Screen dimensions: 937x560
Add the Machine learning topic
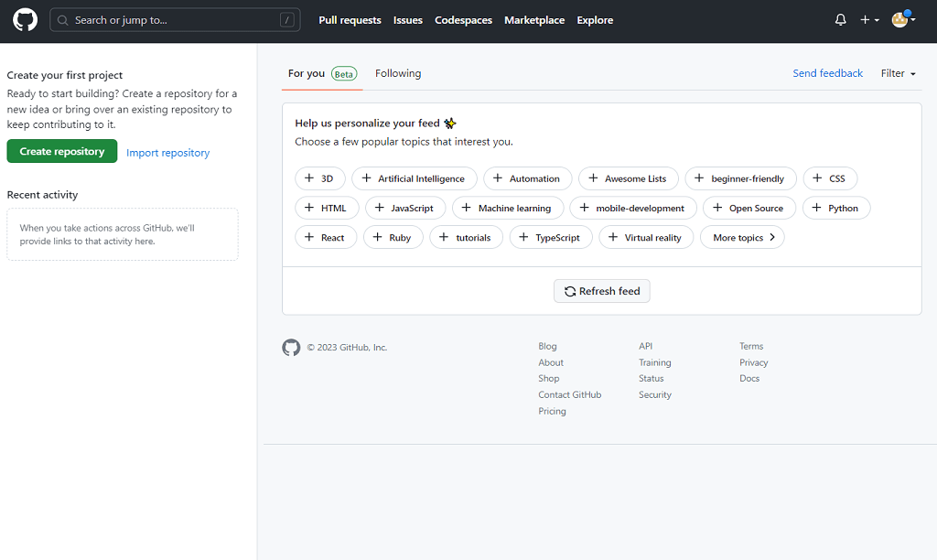[508, 208]
